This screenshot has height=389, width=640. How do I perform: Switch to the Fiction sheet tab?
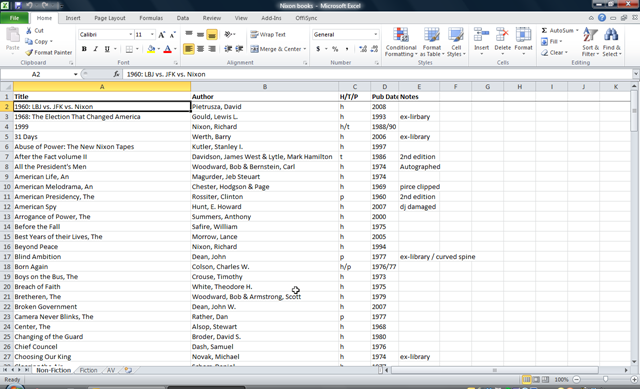(x=88, y=370)
